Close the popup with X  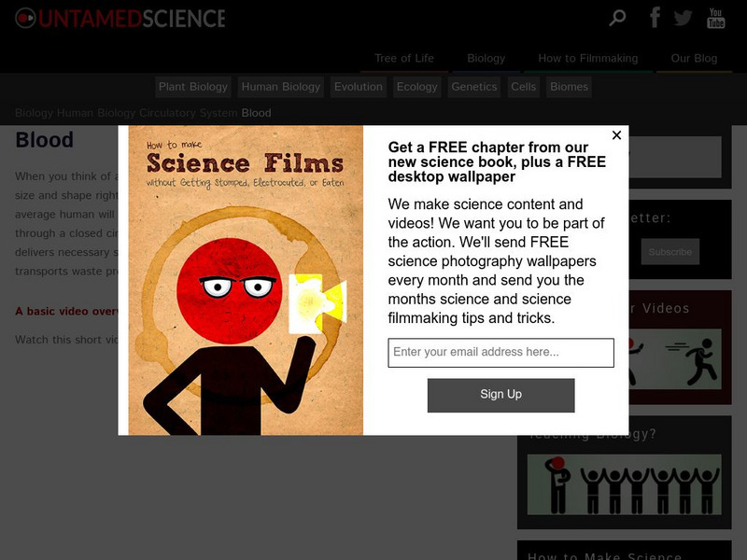point(616,135)
